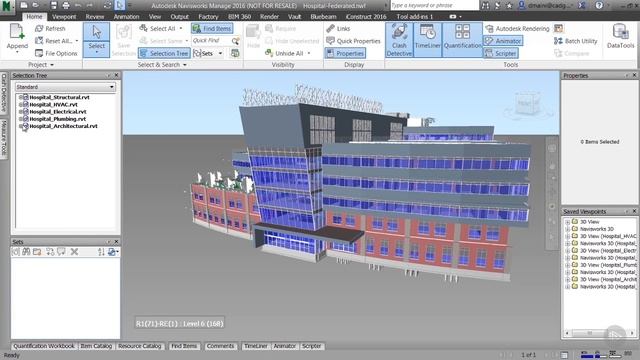
Task: Click the Save icon in quick access toolbar
Action: tap(53, 5)
